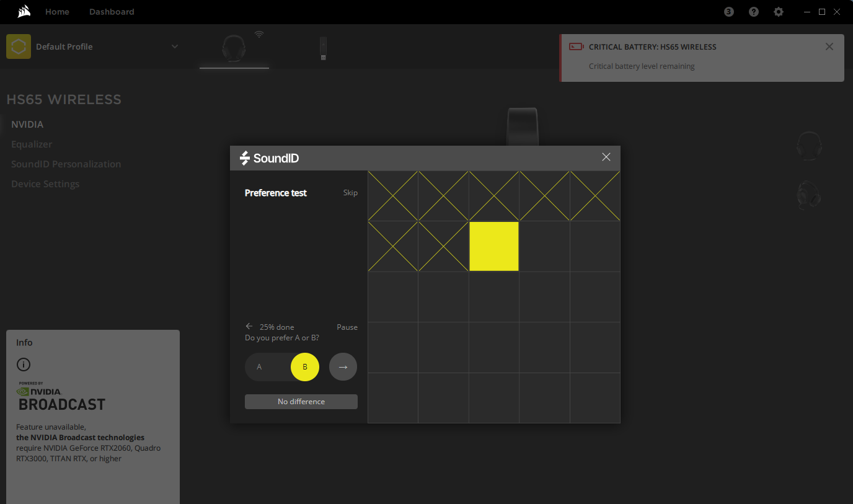Choose option B
The image size is (853, 504).
[305, 367]
